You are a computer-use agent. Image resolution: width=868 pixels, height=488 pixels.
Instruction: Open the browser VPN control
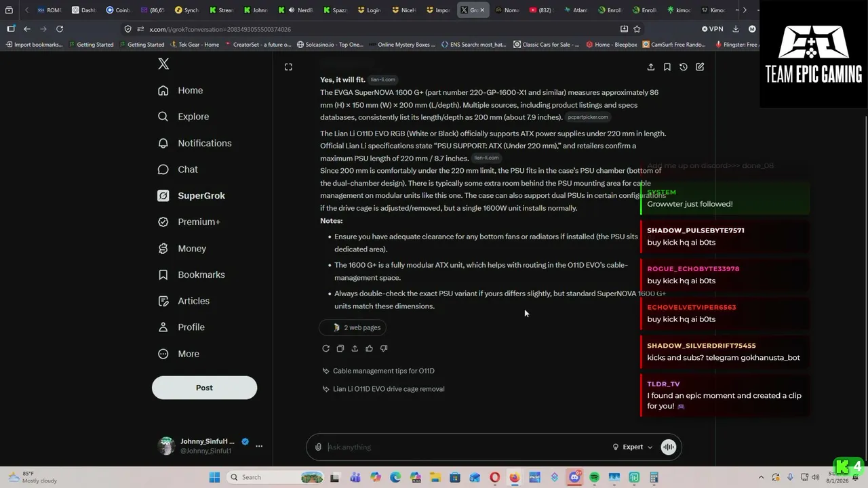[713, 29]
